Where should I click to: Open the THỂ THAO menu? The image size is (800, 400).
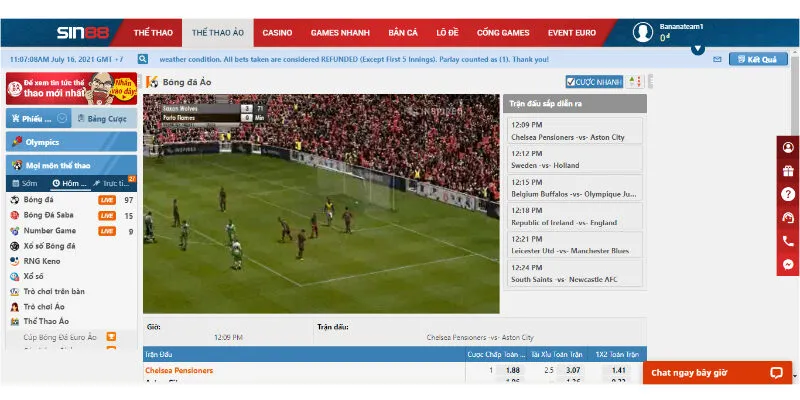[x=153, y=33]
